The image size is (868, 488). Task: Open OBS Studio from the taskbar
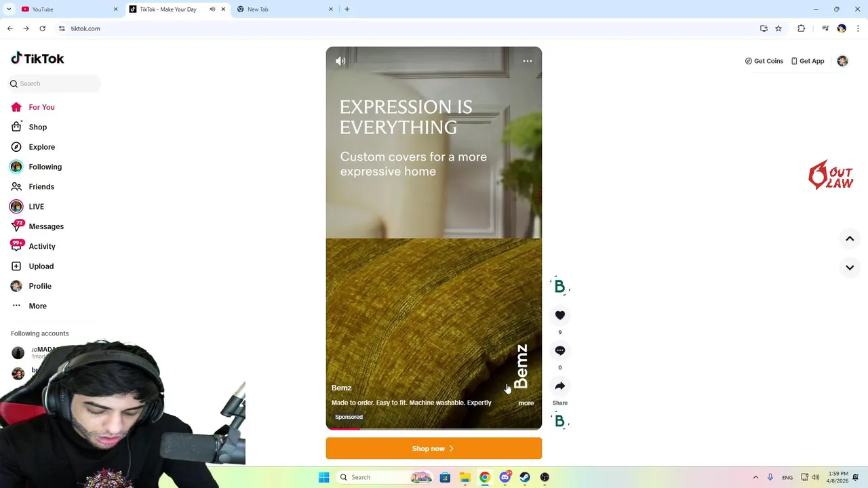tap(545, 477)
